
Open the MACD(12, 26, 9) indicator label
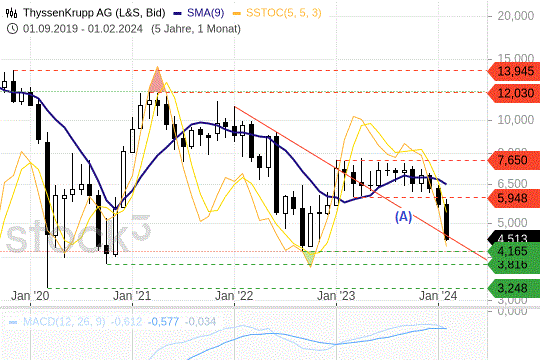click(x=64, y=322)
